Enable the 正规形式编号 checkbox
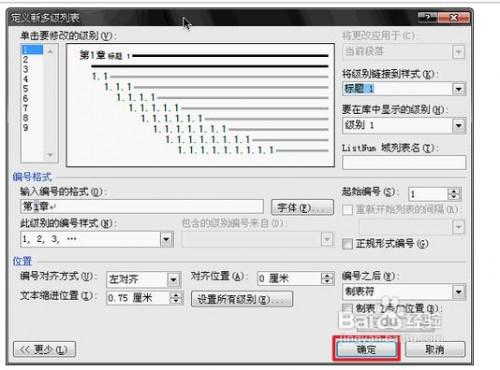500x370 pixels. click(347, 244)
